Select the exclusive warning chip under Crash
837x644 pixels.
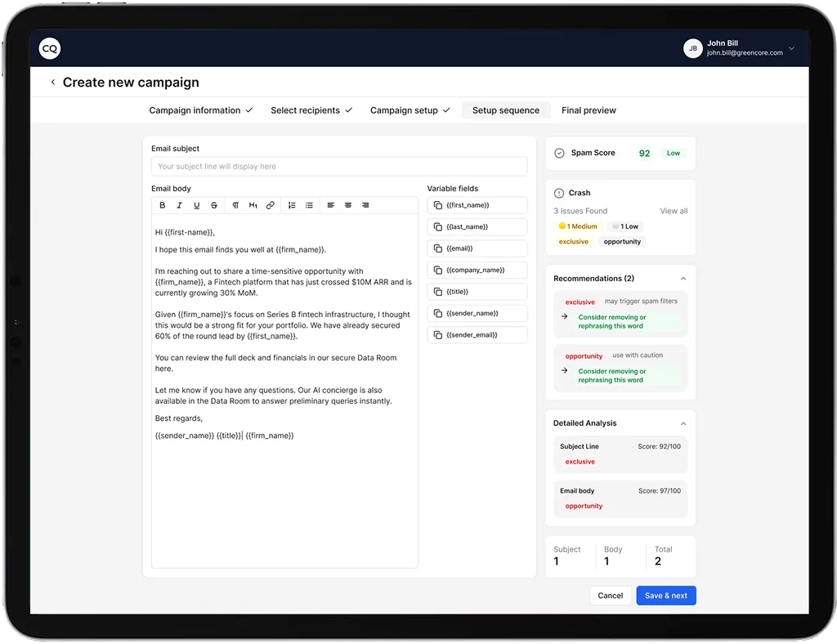click(x=573, y=241)
